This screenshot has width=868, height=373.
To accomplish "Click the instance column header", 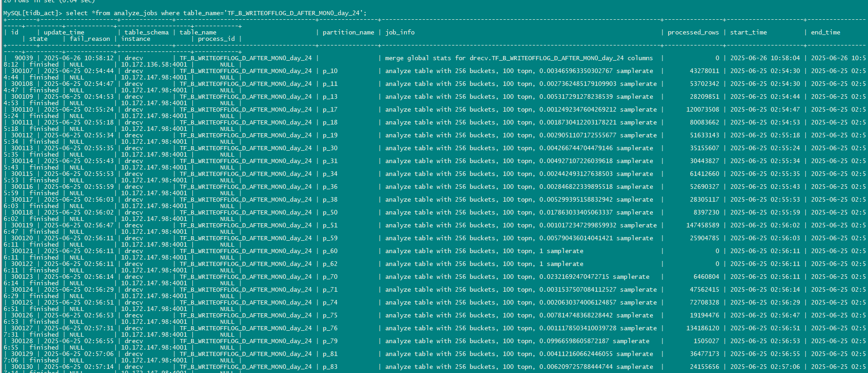I will (x=136, y=39).
